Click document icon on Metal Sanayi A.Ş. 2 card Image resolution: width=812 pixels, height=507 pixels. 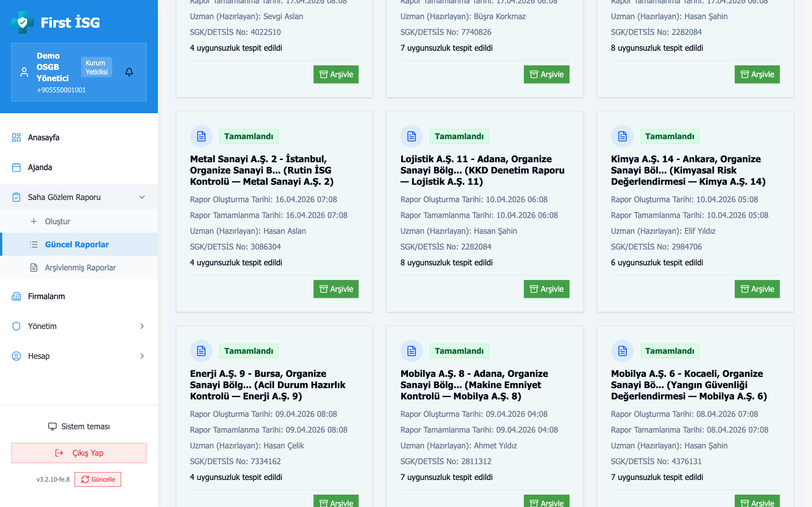coord(201,137)
